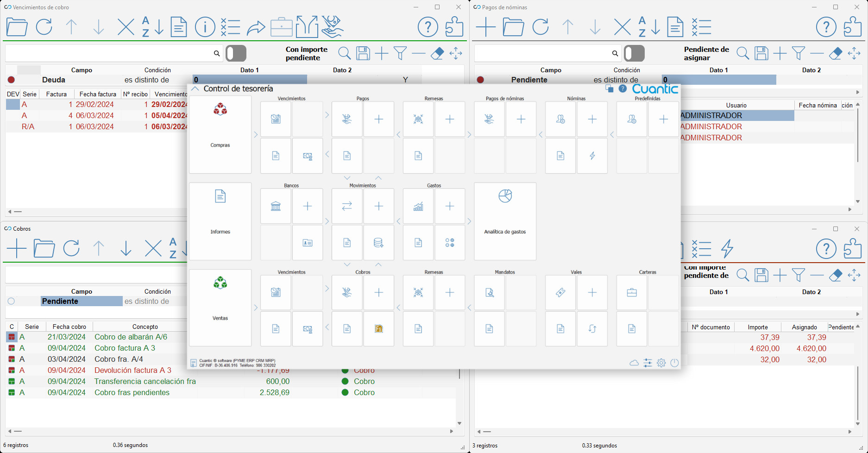Viewport: 868px width, 453px height.
Task: Open Nóminas employee icon
Action: (x=560, y=120)
